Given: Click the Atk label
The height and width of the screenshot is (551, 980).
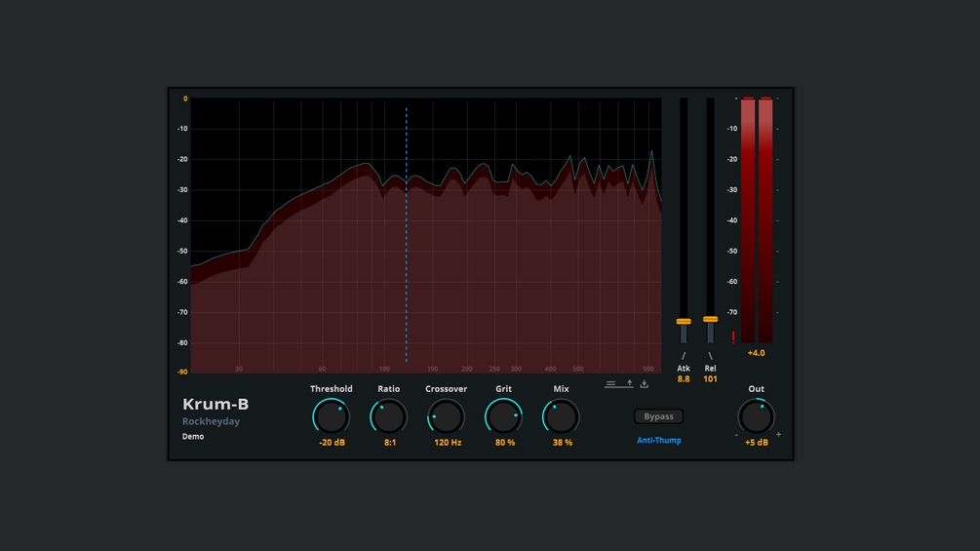Looking at the screenshot, I should [684, 369].
